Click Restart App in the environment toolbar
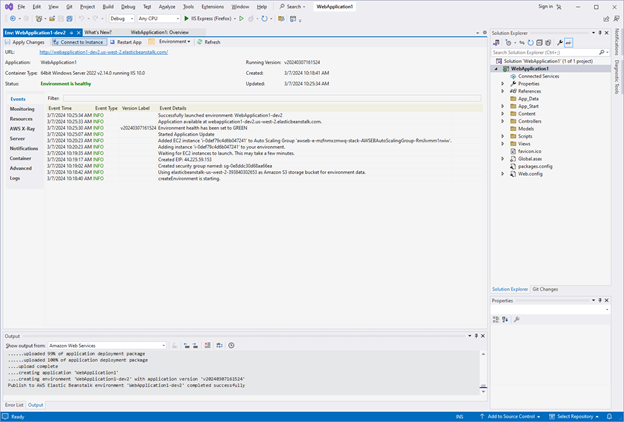 pyautogui.click(x=129, y=42)
